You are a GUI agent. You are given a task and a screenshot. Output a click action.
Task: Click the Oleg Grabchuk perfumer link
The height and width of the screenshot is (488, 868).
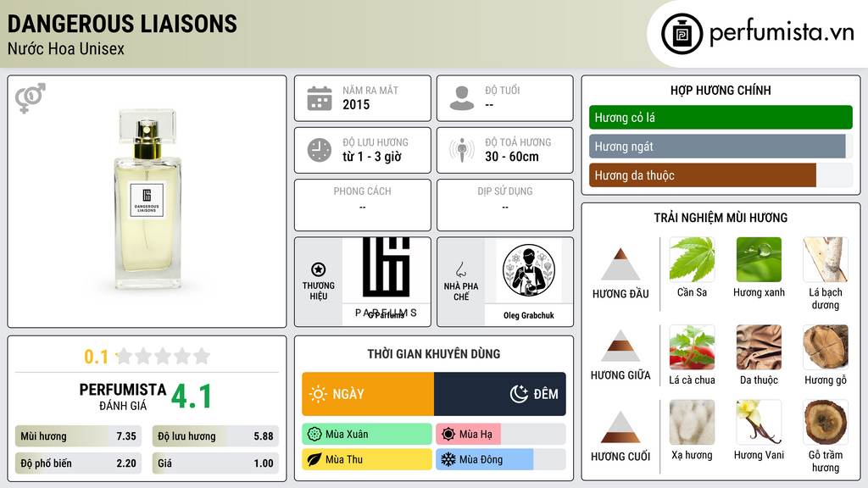(x=529, y=315)
